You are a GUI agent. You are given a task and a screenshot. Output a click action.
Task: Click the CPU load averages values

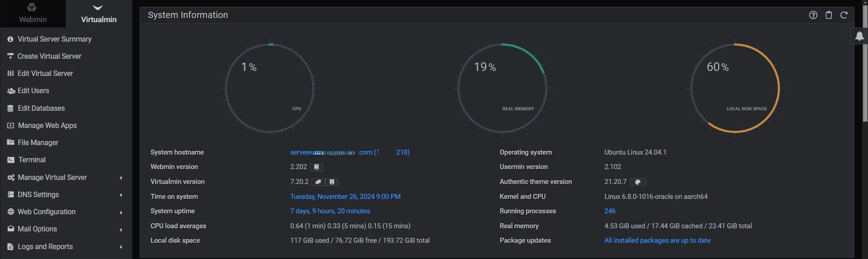click(x=350, y=226)
